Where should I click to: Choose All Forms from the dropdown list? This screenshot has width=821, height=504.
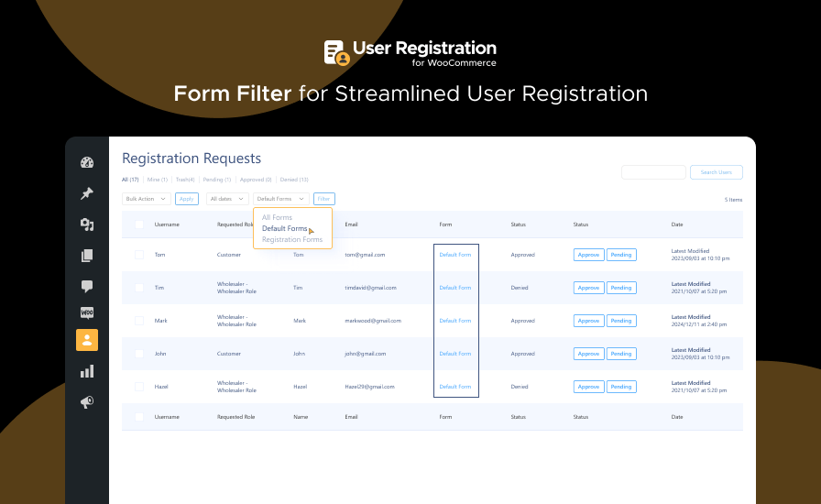tap(277, 217)
